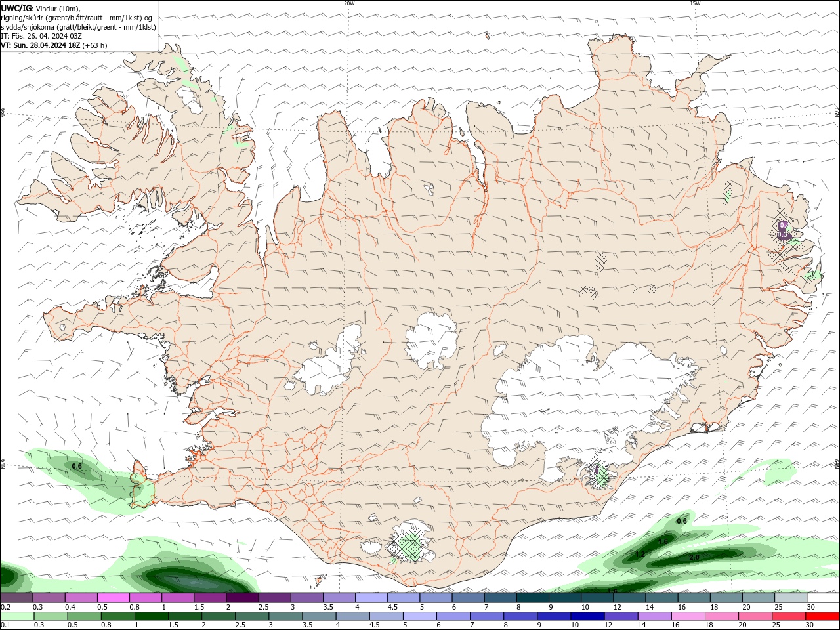
Task: Click the top-row light blue swatch labeled 4
Action: [371, 598]
